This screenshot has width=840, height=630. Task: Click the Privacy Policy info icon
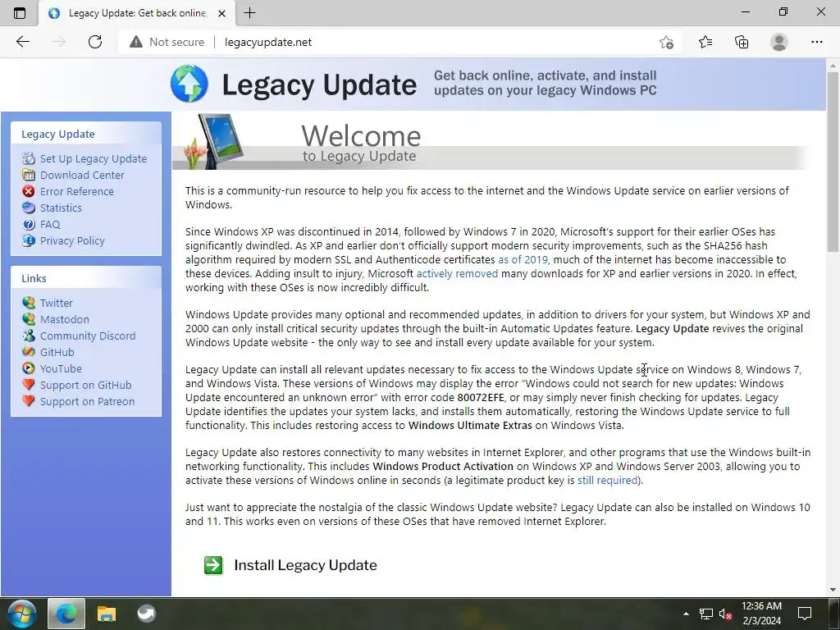click(29, 240)
